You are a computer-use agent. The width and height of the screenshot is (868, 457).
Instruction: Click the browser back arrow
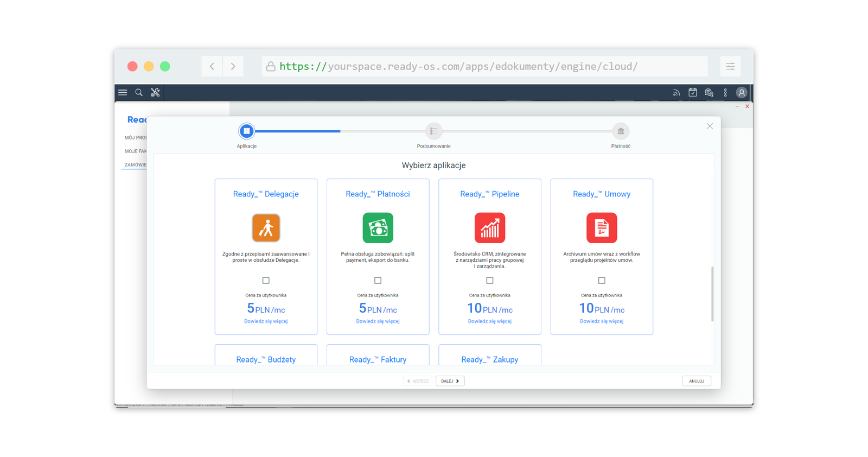tap(212, 66)
